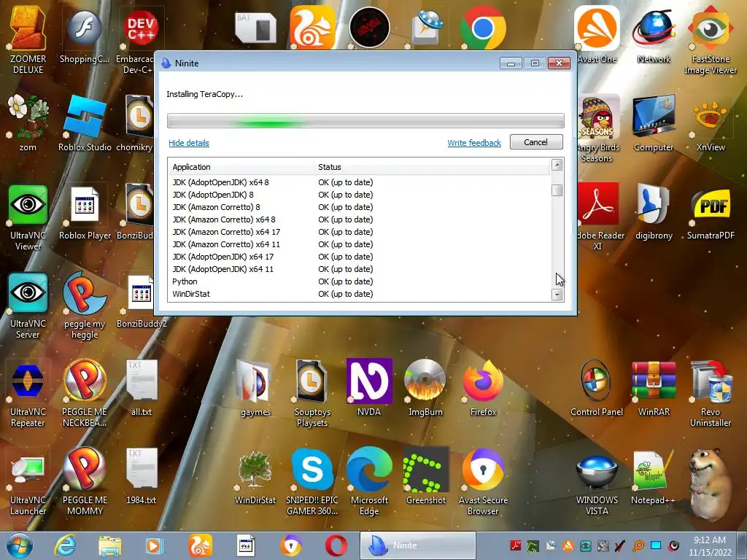The height and width of the screenshot is (560, 747).
Task: Open Windows Explorer from the taskbar
Action: [x=110, y=545]
